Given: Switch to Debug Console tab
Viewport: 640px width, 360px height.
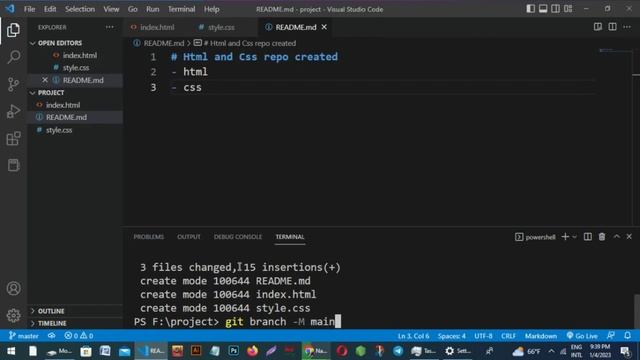Looking at the screenshot, I should (238, 237).
